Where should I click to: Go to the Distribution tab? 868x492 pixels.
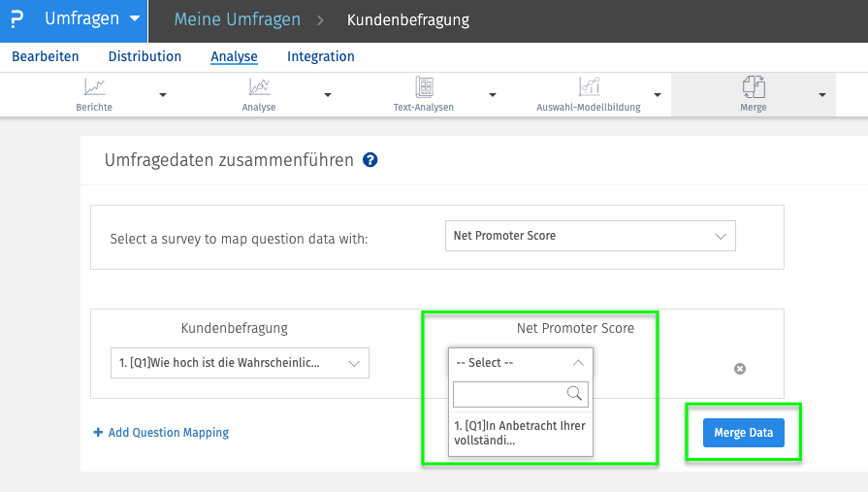[145, 56]
